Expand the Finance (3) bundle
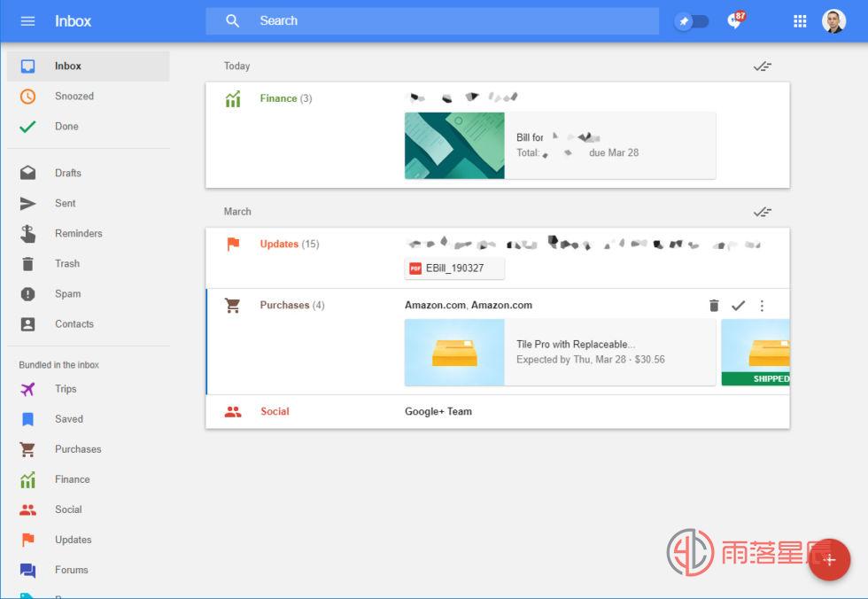868x599 pixels. (285, 98)
